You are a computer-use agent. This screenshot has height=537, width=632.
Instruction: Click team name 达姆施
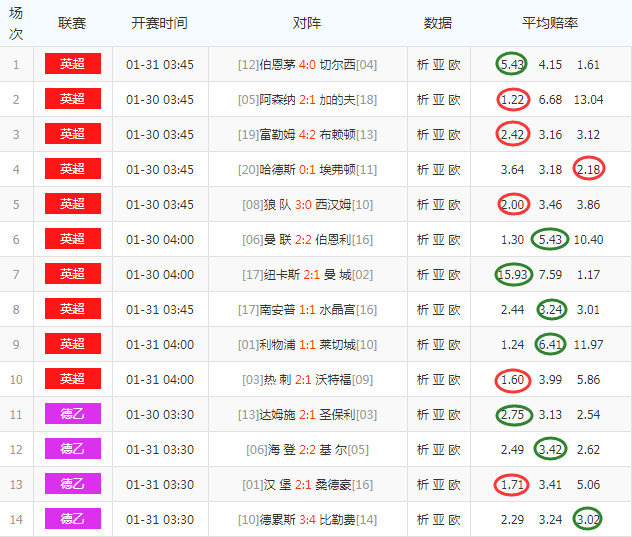(x=277, y=415)
